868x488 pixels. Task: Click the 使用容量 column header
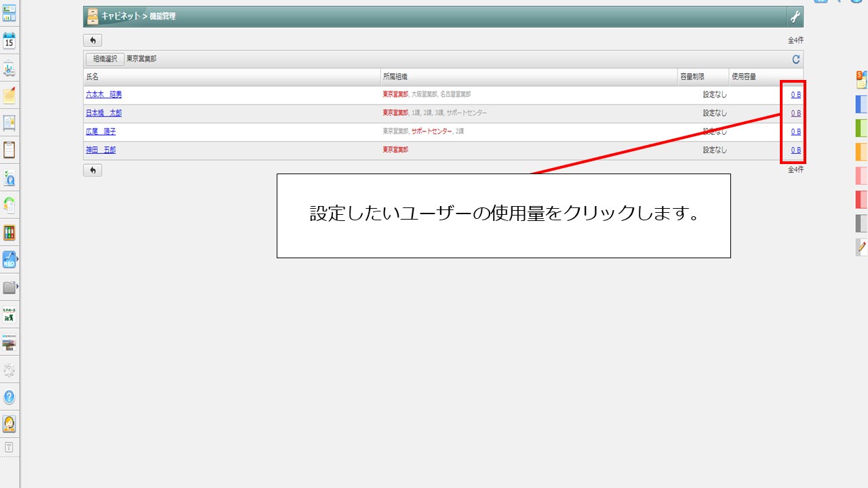click(x=766, y=77)
